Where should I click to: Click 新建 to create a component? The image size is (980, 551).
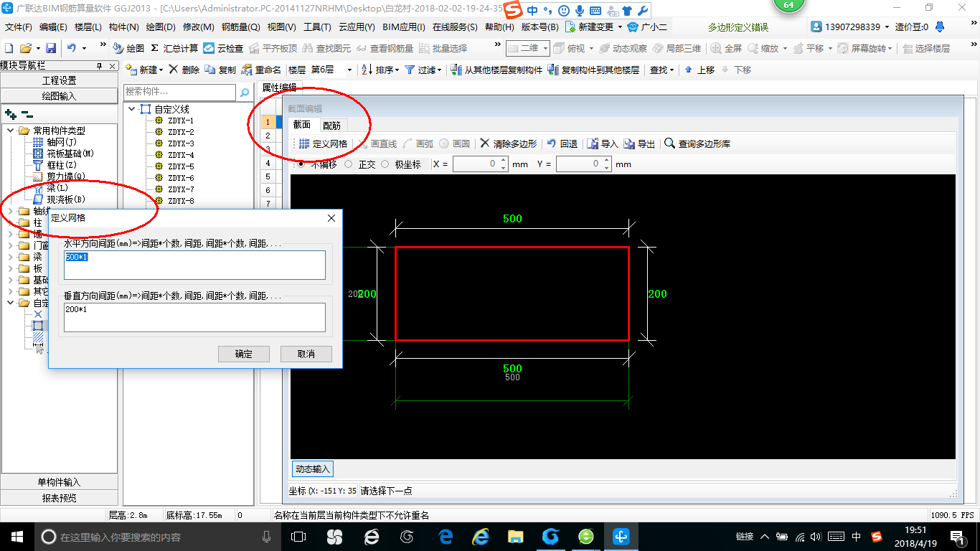click(x=143, y=70)
